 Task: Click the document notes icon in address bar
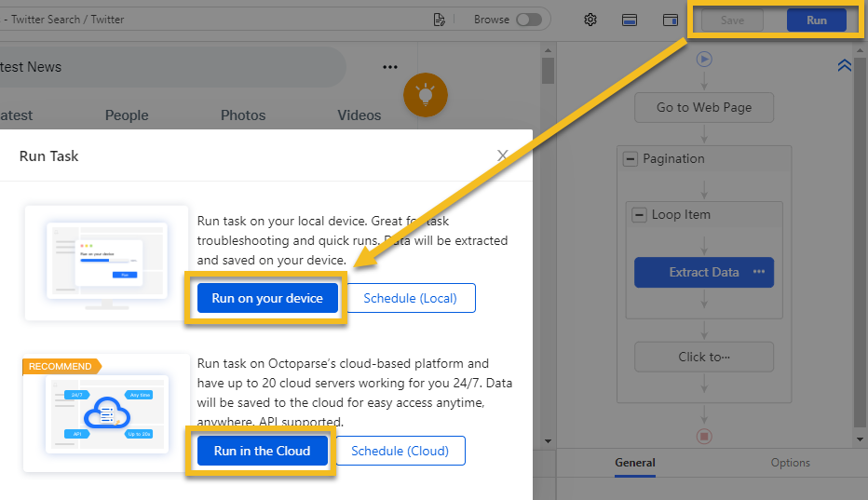[x=439, y=20]
